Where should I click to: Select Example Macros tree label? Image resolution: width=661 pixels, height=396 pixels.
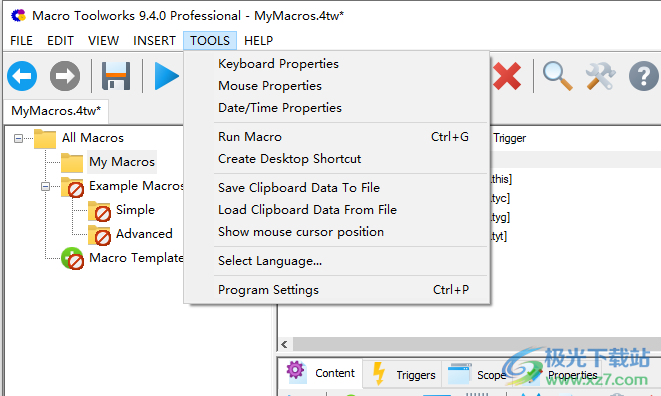(136, 186)
